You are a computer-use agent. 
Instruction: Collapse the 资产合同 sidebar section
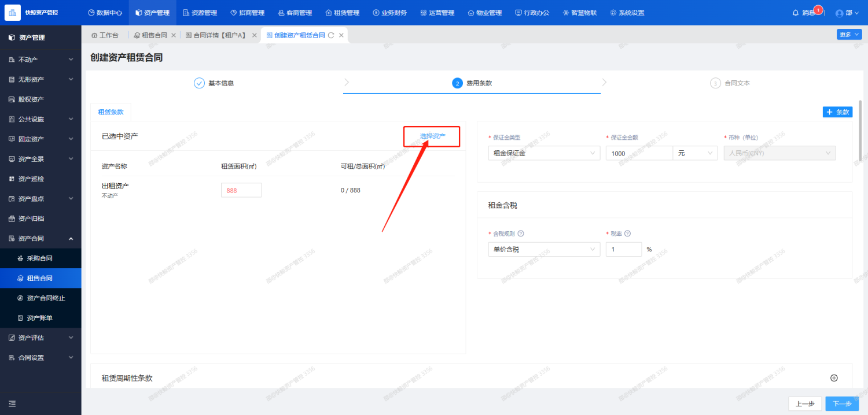pyautogui.click(x=41, y=238)
